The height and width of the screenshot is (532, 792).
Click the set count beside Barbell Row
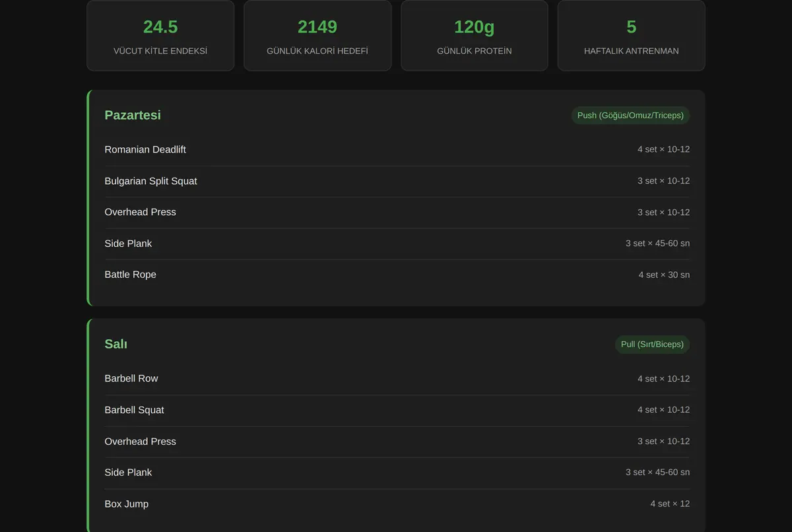click(663, 379)
